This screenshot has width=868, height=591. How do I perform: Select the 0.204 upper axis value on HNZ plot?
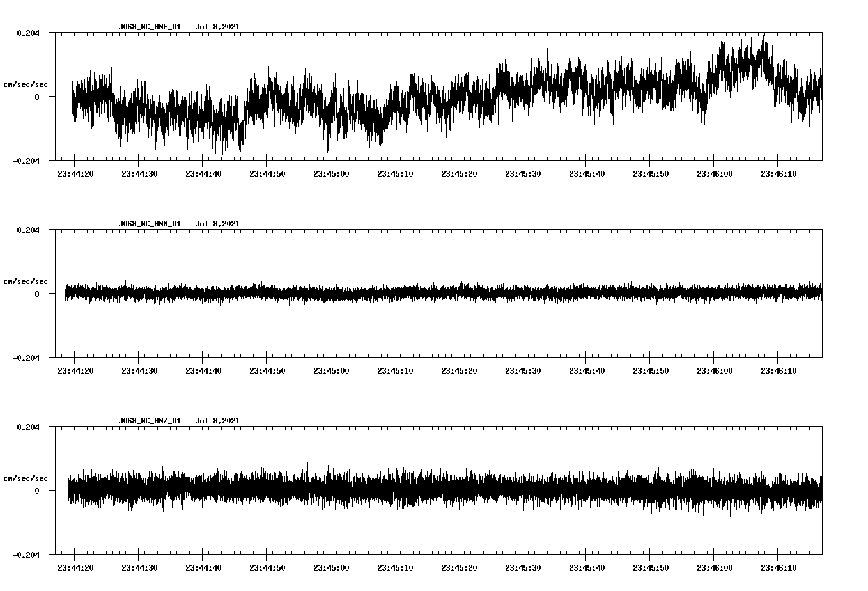(x=27, y=427)
